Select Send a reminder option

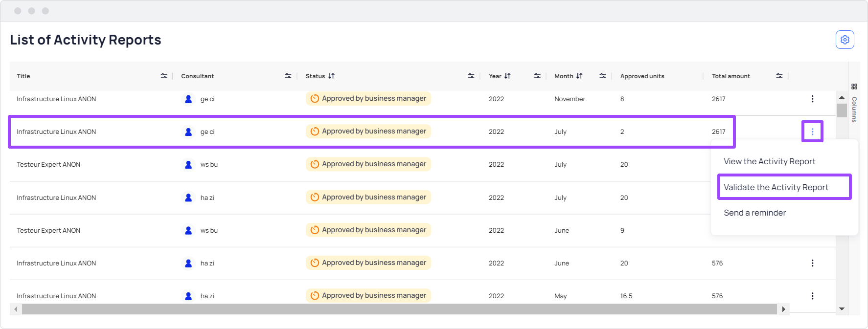pos(754,213)
